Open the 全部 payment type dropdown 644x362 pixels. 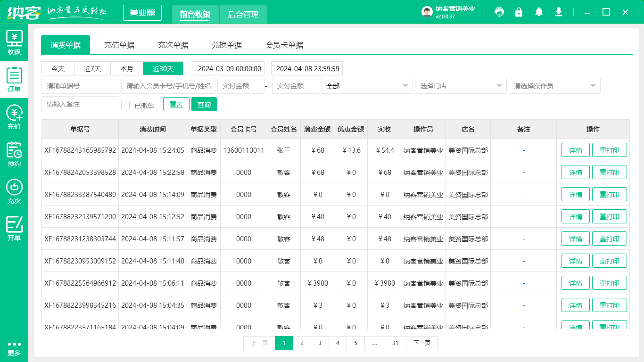point(367,86)
